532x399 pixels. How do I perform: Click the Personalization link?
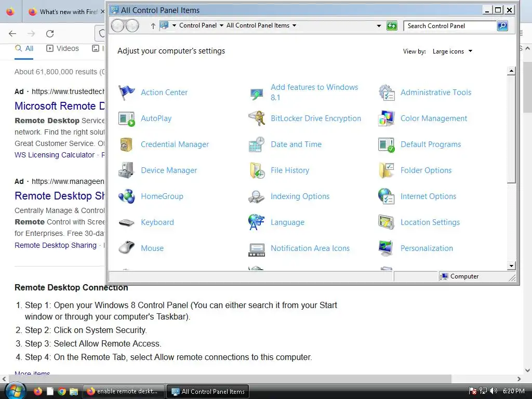tap(427, 248)
